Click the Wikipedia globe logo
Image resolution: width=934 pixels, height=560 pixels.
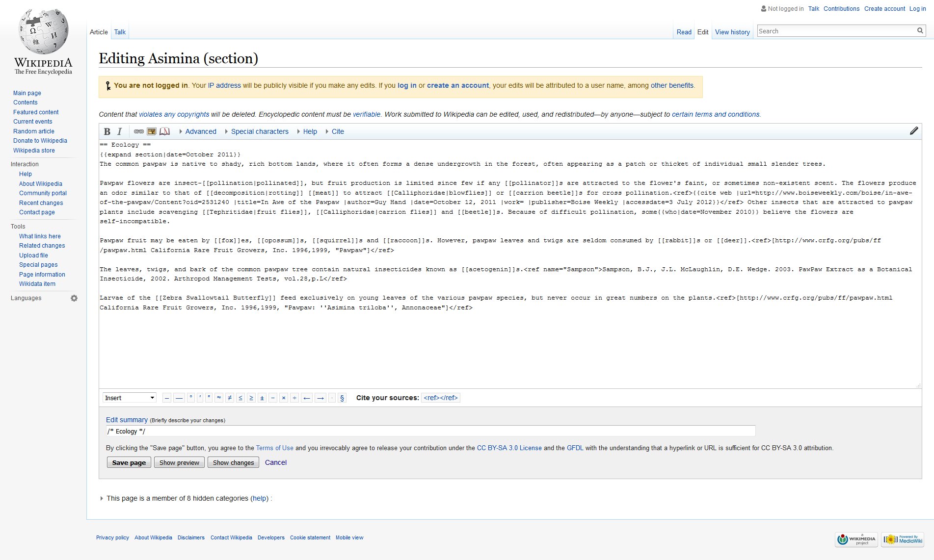coord(43,31)
